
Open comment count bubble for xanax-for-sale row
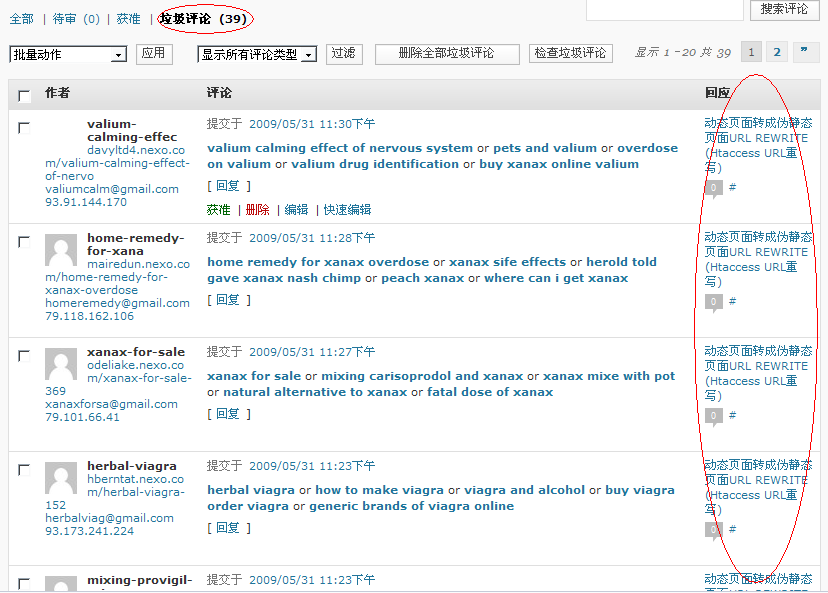[713, 417]
